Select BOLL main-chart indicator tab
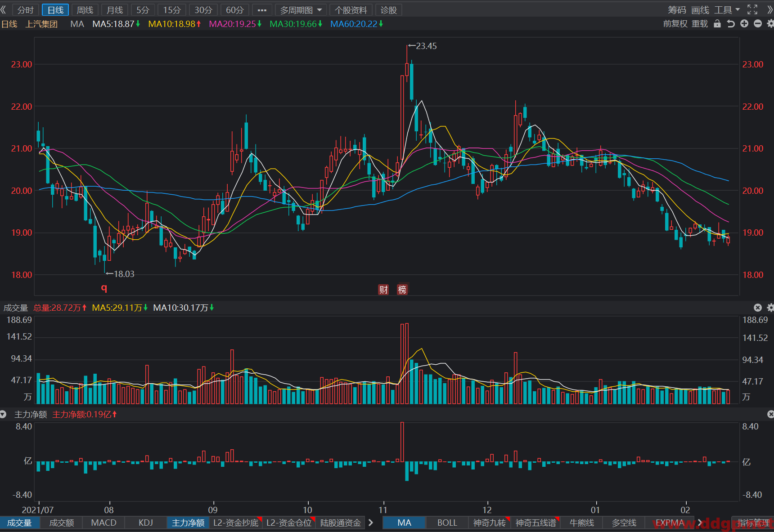This screenshot has width=774, height=532. pyautogui.click(x=447, y=523)
